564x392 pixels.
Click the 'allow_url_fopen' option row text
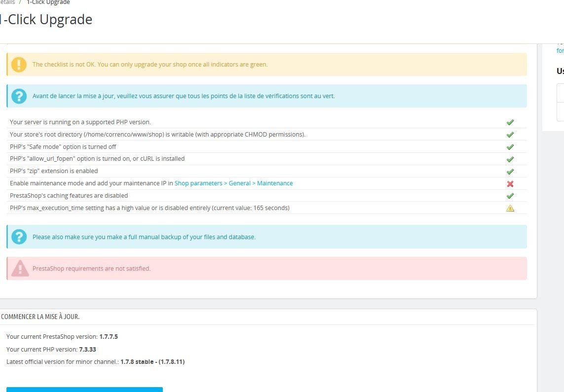[x=97, y=159]
